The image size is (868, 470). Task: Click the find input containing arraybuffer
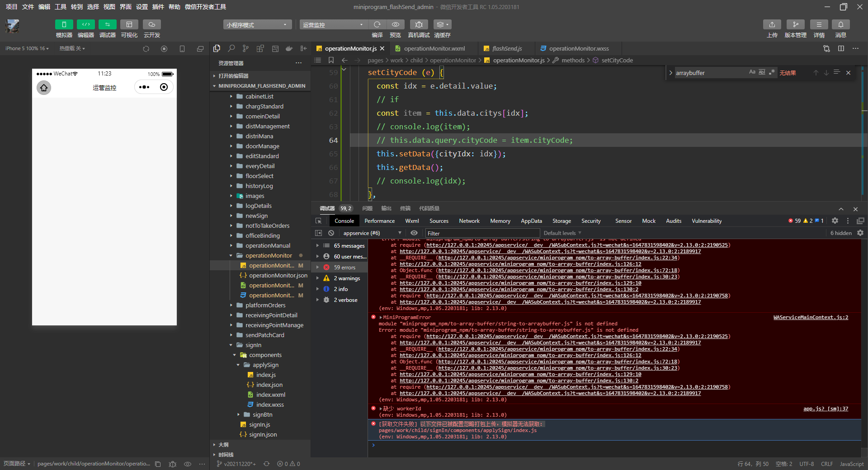(x=711, y=73)
